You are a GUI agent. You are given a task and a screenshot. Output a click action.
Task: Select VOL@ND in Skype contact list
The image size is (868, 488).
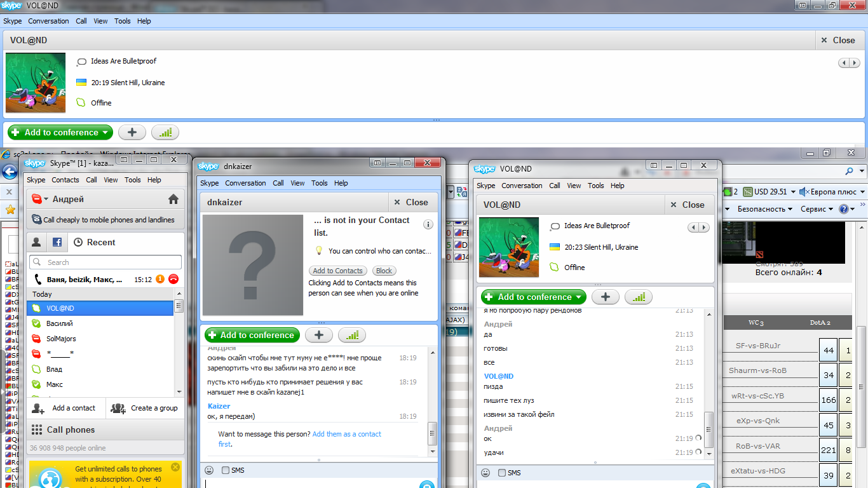(x=100, y=308)
